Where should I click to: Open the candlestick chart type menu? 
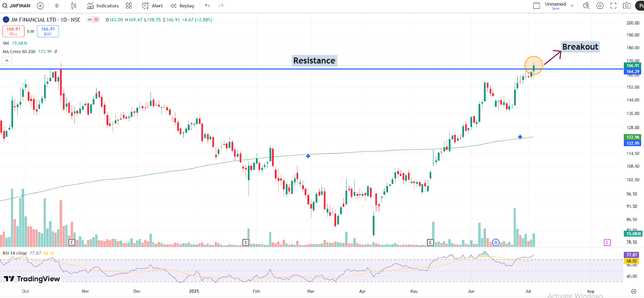point(74,6)
